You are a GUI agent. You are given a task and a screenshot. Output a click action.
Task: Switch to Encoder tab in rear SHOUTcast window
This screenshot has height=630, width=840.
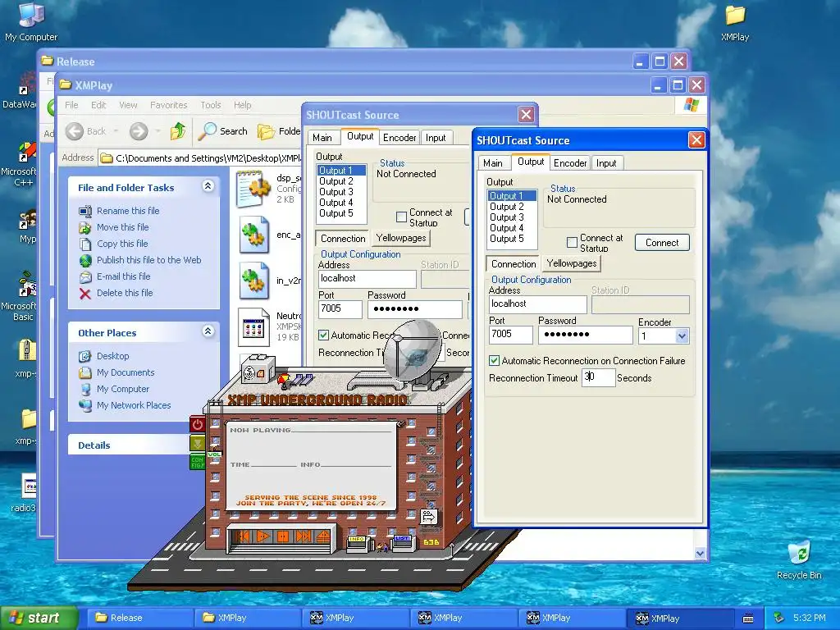click(399, 138)
